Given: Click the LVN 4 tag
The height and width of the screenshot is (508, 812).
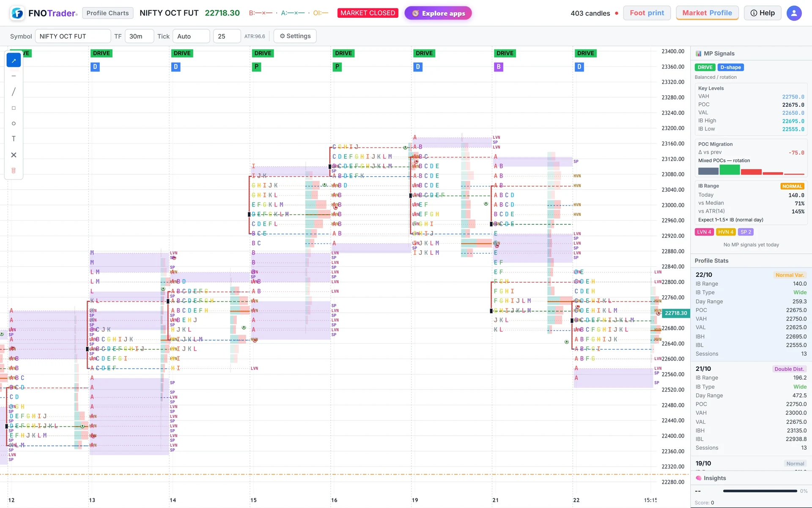Looking at the screenshot, I should point(705,232).
